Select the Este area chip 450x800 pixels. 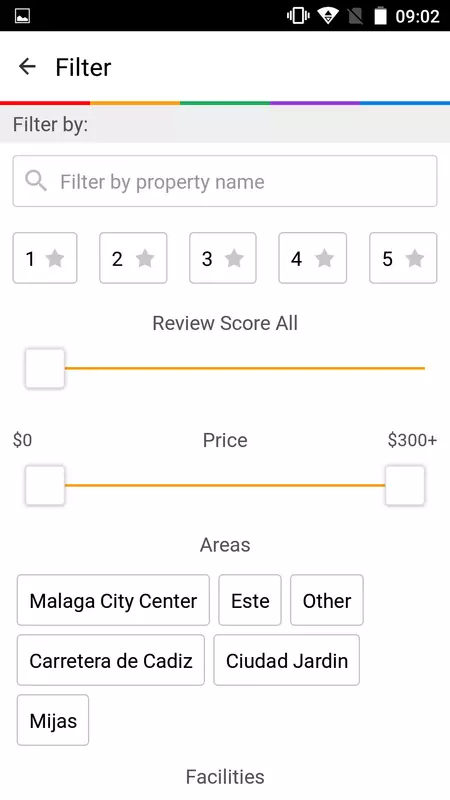[250, 600]
